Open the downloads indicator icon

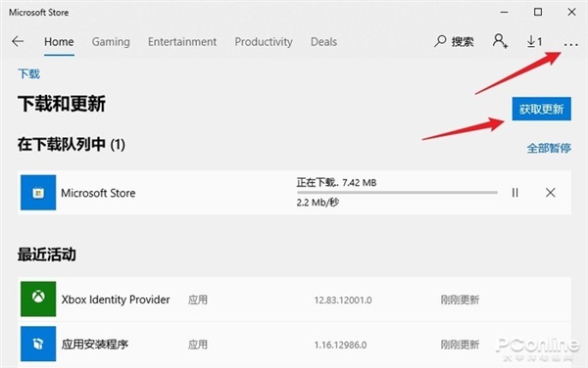(534, 41)
